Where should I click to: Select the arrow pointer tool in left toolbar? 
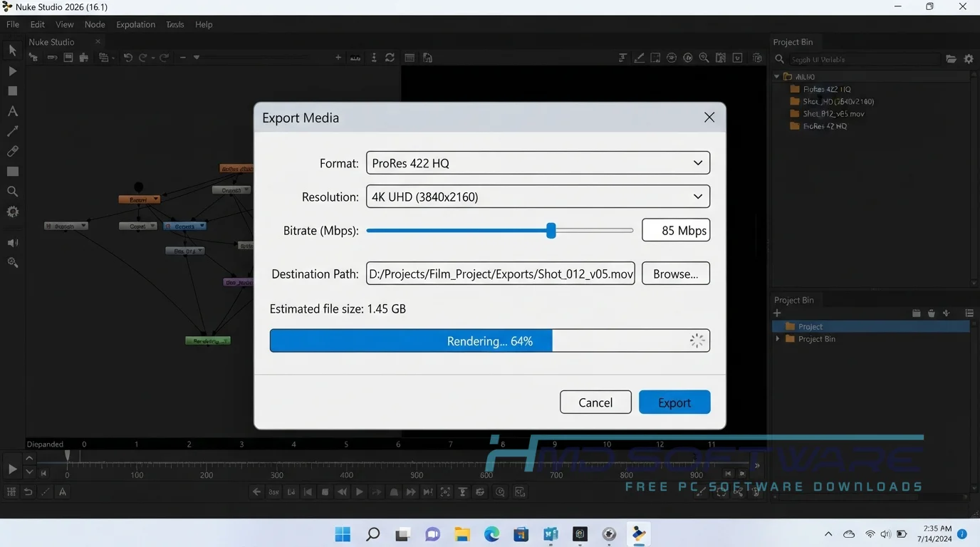pyautogui.click(x=13, y=51)
